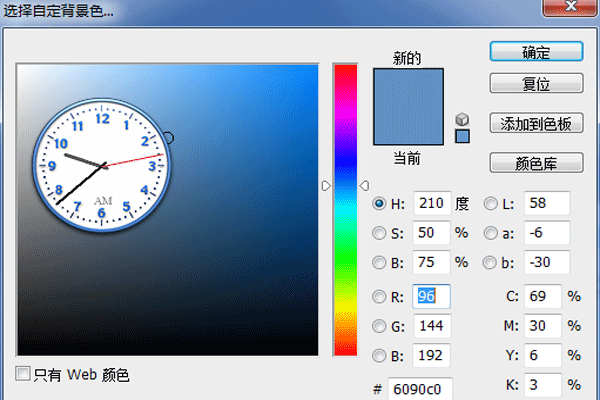
Task: Click the 新的 new color preview swatch
Action: (x=407, y=90)
